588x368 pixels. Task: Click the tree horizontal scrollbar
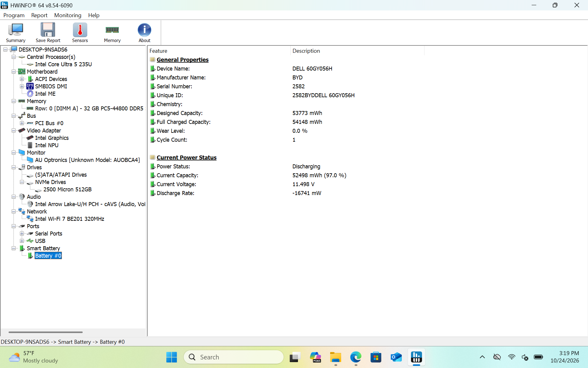click(46, 332)
